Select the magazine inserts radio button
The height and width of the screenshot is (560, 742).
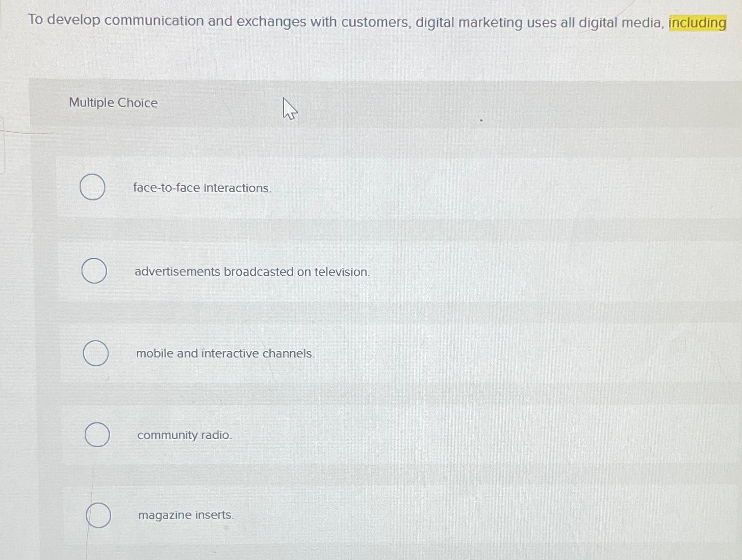[x=98, y=515]
